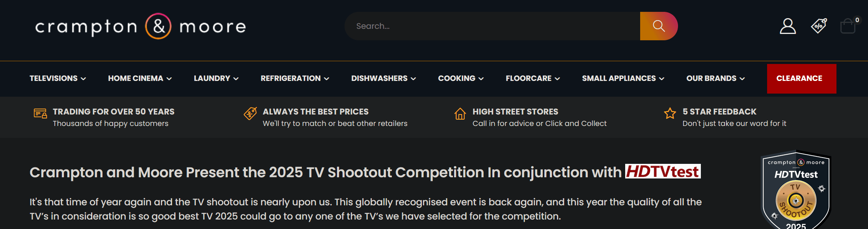This screenshot has height=229, width=868.
Task: Open the Refrigeration dropdown menu
Action: (294, 79)
